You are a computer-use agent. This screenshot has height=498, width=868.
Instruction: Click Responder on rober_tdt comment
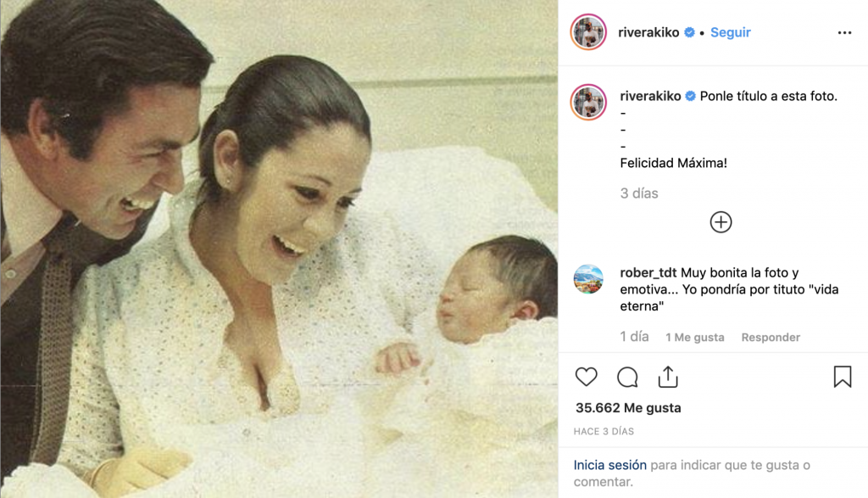pos(771,338)
